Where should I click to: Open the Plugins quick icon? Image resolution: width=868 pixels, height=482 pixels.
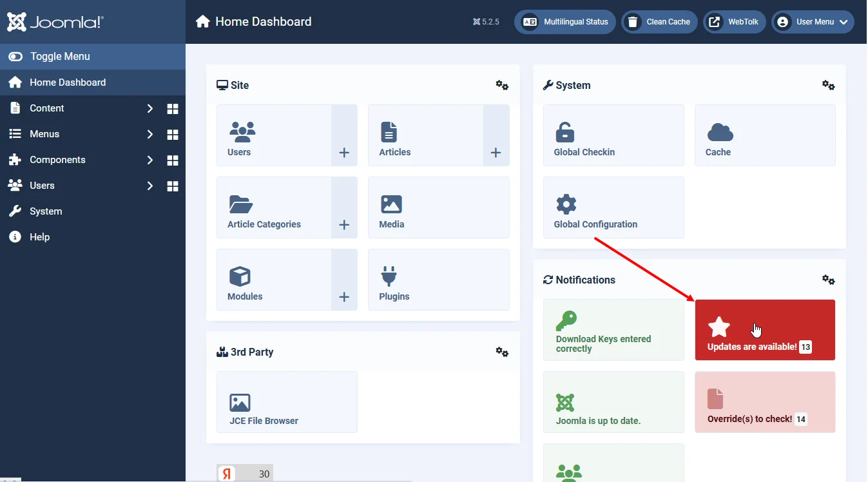(x=439, y=280)
